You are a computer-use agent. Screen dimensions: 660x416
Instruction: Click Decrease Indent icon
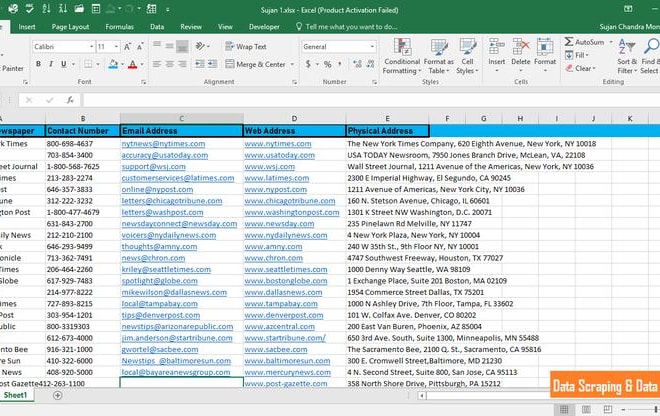200,64
